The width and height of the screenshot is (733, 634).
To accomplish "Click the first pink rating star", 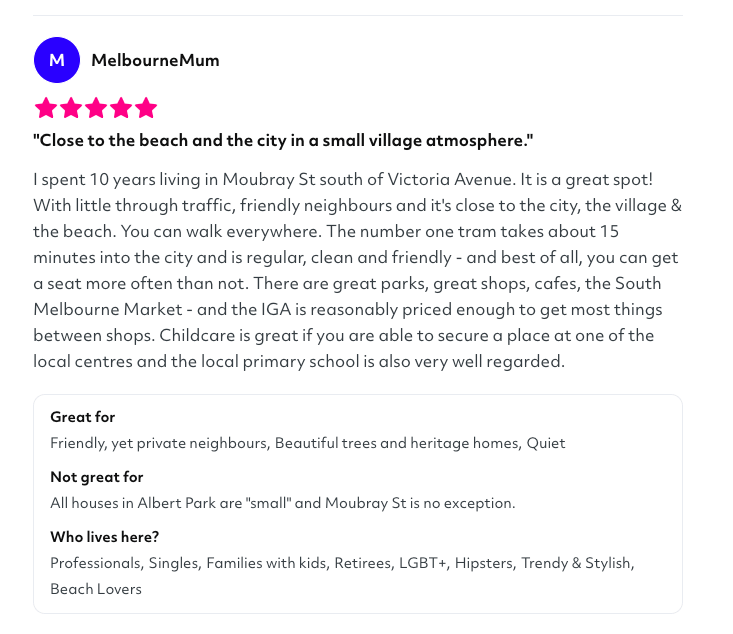I will click(45, 108).
